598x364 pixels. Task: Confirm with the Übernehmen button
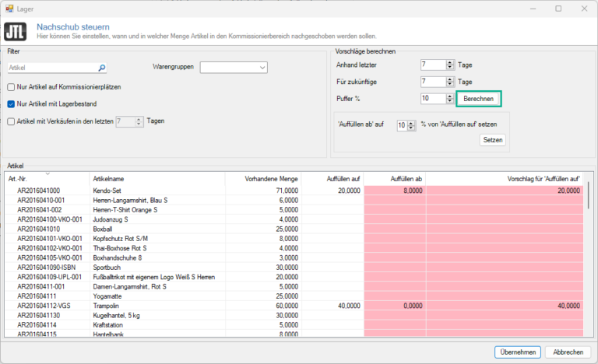click(517, 352)
